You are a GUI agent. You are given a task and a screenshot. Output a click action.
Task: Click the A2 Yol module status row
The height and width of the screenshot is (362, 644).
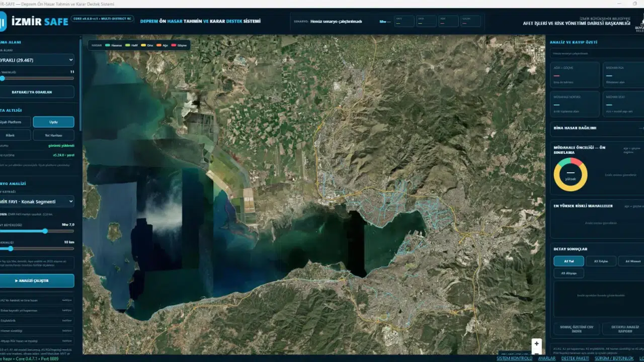[x=36, y=300]
